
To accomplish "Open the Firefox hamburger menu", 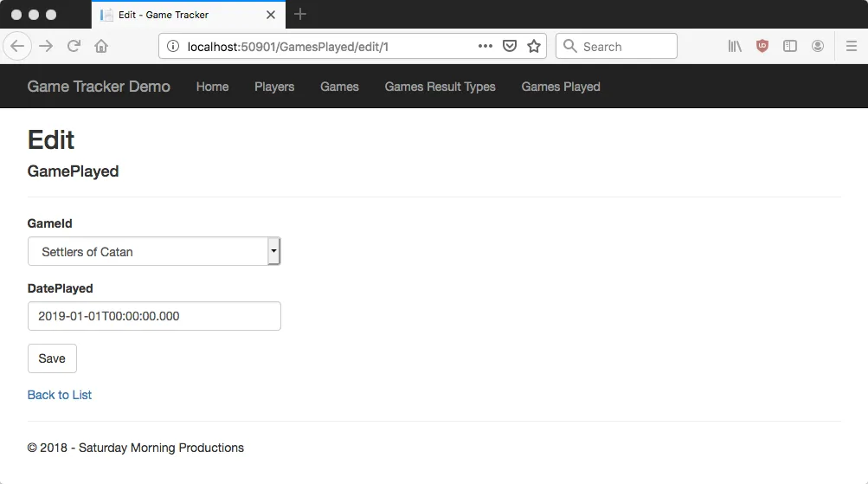I will point(852,46).
